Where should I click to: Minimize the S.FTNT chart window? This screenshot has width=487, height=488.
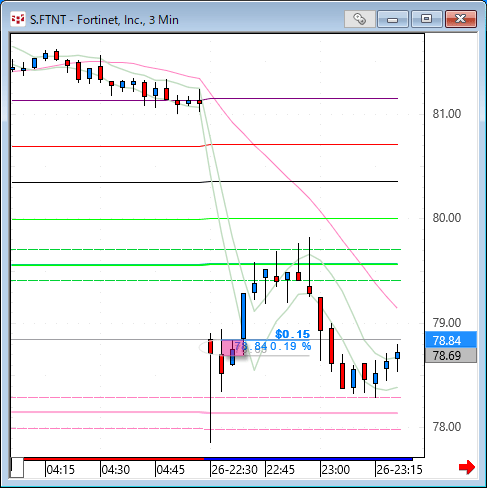(x=393, y=19)
